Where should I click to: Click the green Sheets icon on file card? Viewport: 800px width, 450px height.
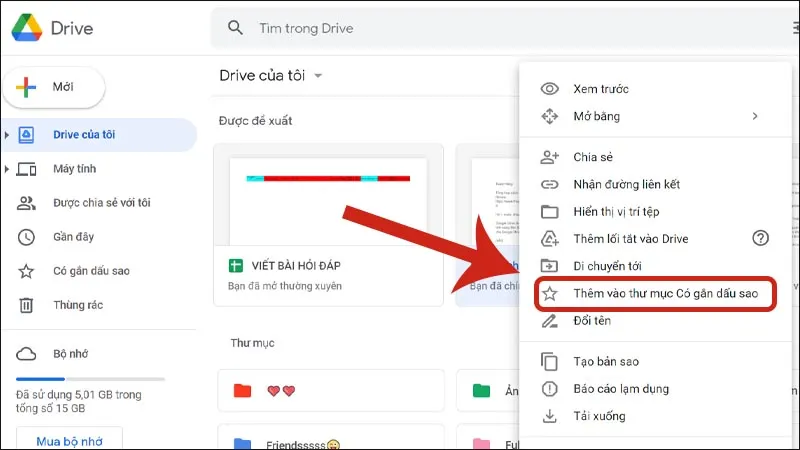(236, 266)
